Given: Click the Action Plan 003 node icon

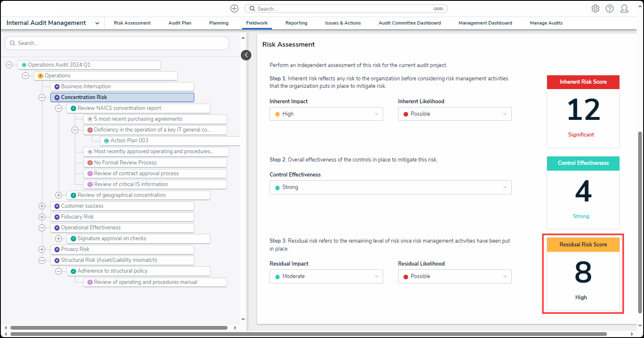Looking at the screenshot, I should (107, 141).
